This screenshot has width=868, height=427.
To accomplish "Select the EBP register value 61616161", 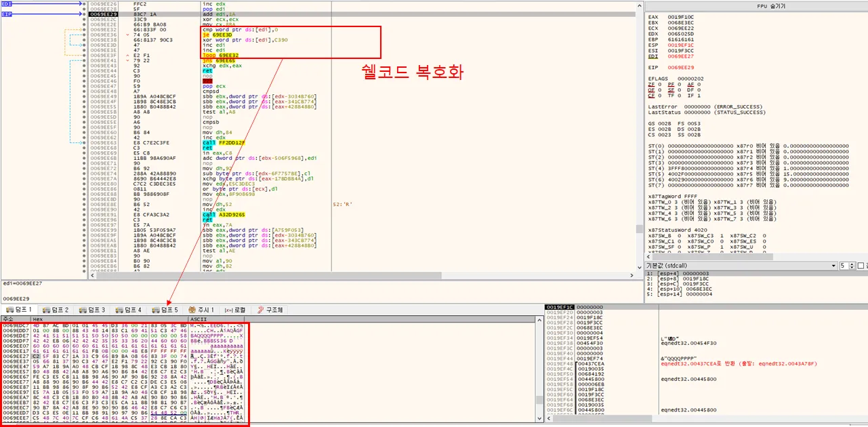I will (x=680, y=41).
